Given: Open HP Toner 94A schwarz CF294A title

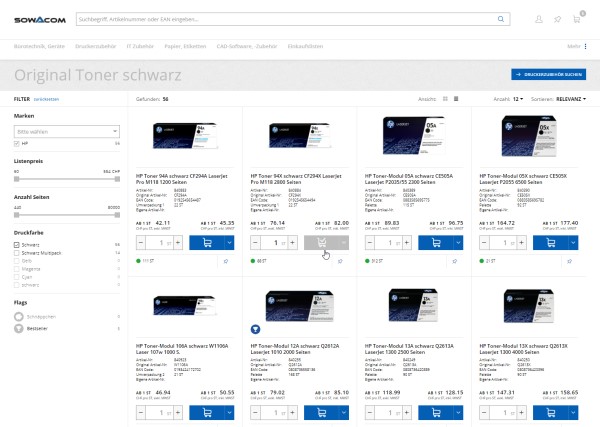Looking at the screenshot, I should 182,179.
